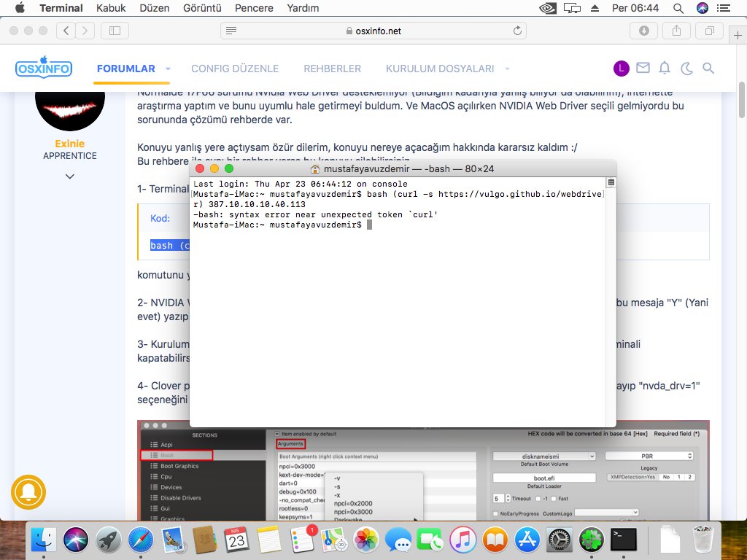Click the orange push notification bell button
The image size is (747, 560).
(x=28, y=492)
